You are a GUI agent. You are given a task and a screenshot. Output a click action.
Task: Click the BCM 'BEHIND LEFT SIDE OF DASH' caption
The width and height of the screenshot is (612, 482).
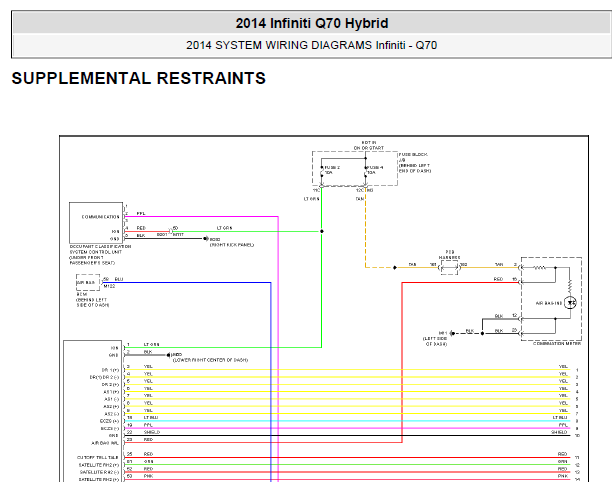pos(92,302)
